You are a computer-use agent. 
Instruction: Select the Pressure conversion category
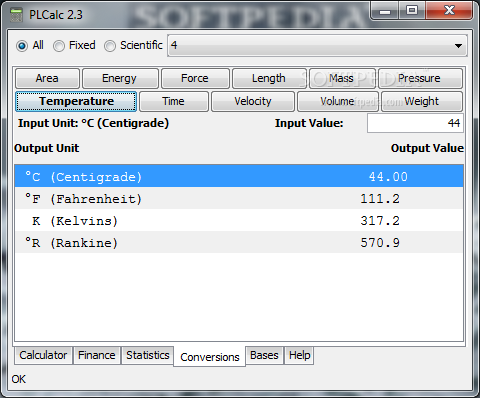click(420, 78)
